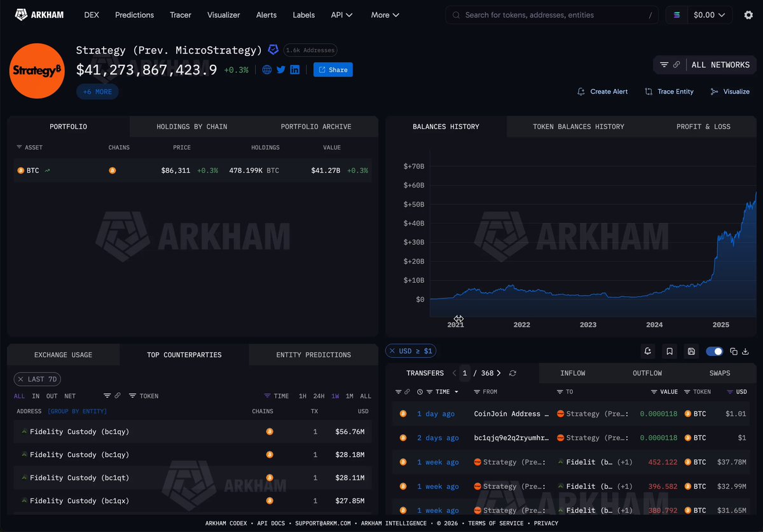Sort transfers by the TIME column
Image resolution: width=763 pixels, height=532 pixels.
point(443,392)
